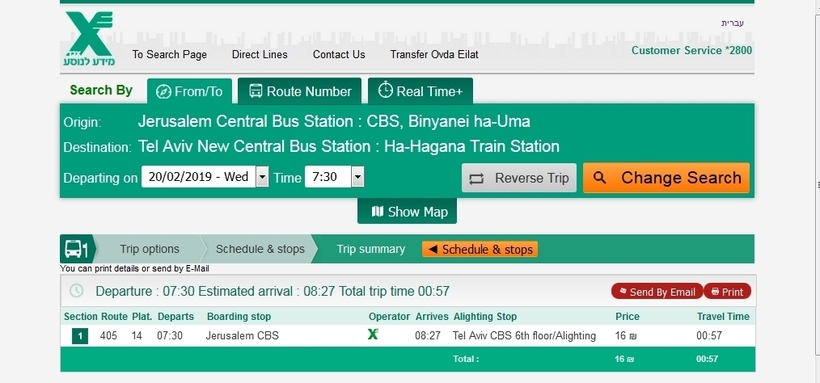
Task: Click the Egged X logo
Action: pyautogui.click(x=89, y=39)
